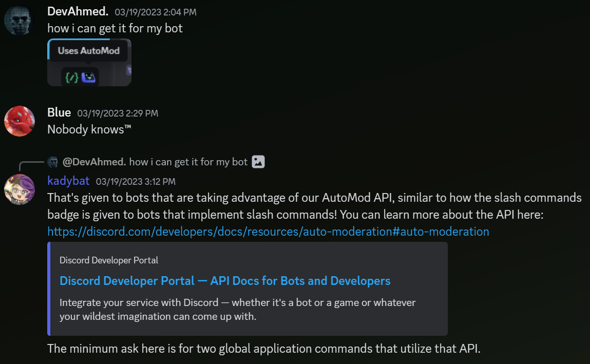Open embed title 'Discord Developer Portal — API Docs'
The height and width of the screenshot is (364, 590).
coord(225,281)
